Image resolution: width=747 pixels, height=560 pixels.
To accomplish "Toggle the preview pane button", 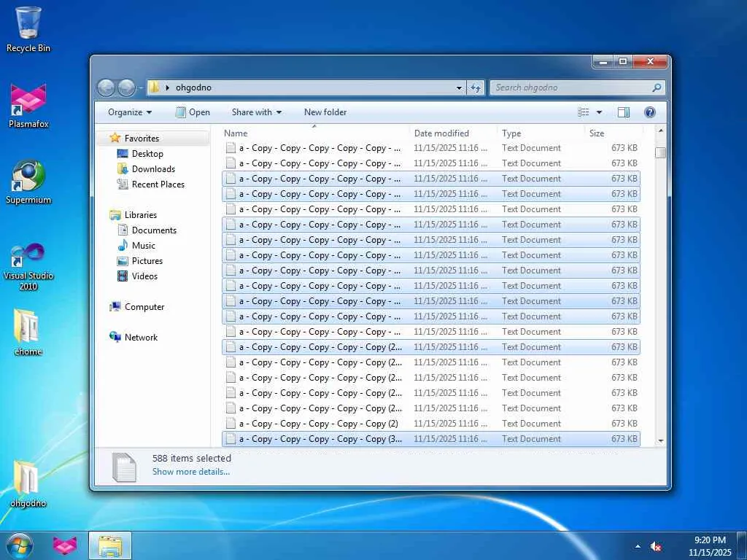I will pyautogui.click(x=623, y=112).
